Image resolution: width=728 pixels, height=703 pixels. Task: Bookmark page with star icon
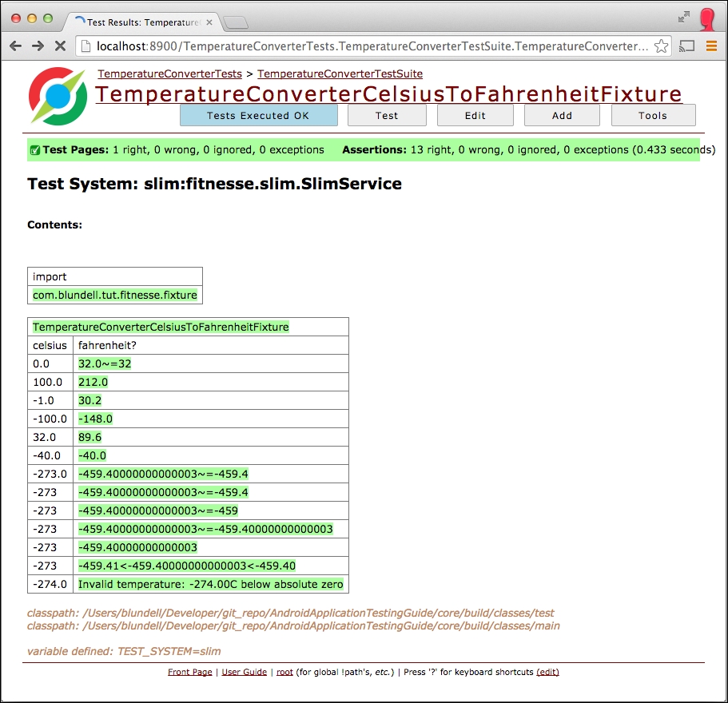pyautogui.click(x=661, y=46)
